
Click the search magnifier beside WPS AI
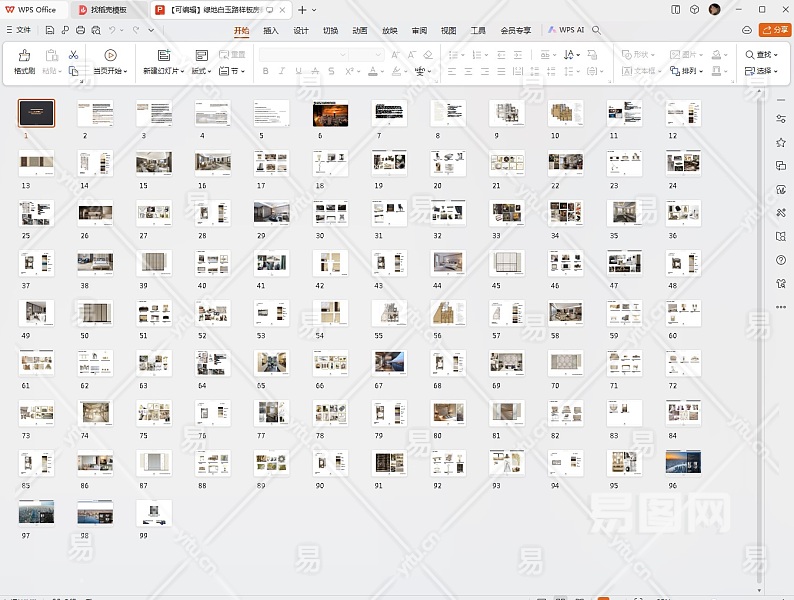pos(597,30)
